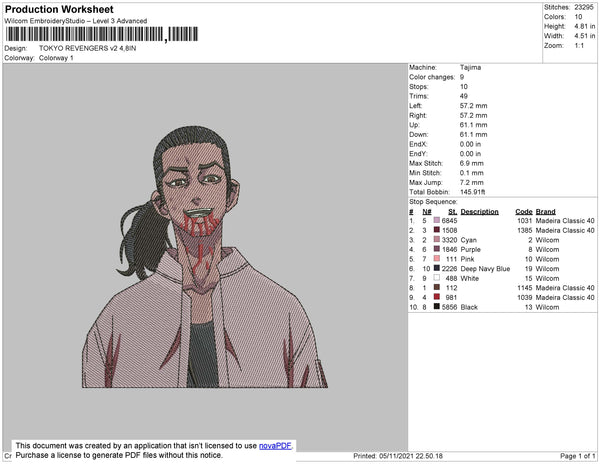Viewport: 600px width, 464px height.
Task: Click code '1145' in stop 8 row
Action: coord(525,288)
